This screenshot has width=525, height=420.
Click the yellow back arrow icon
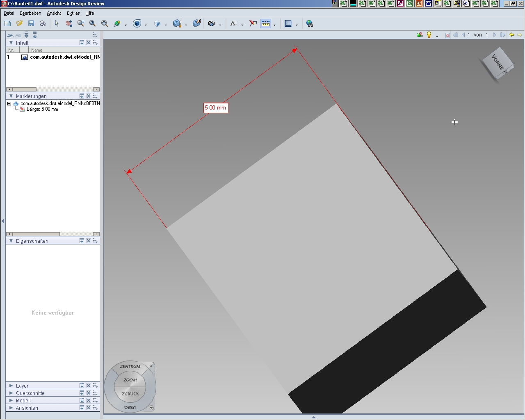(511, 35)
